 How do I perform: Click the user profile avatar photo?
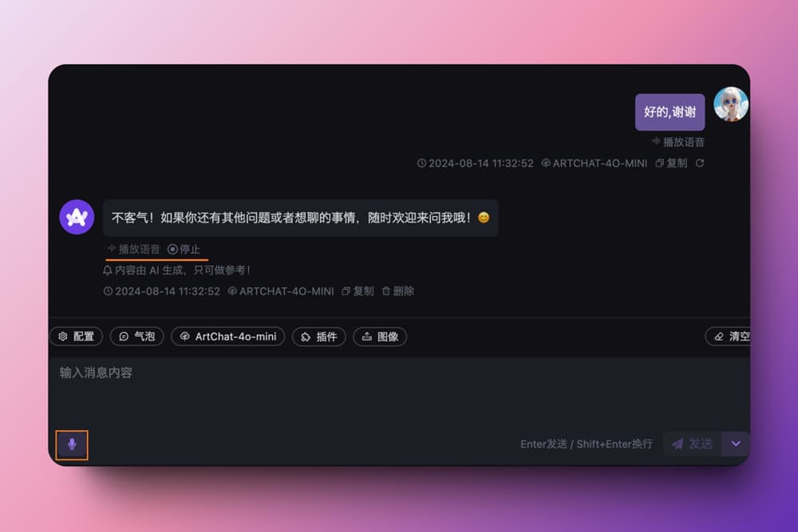point(730,104)
